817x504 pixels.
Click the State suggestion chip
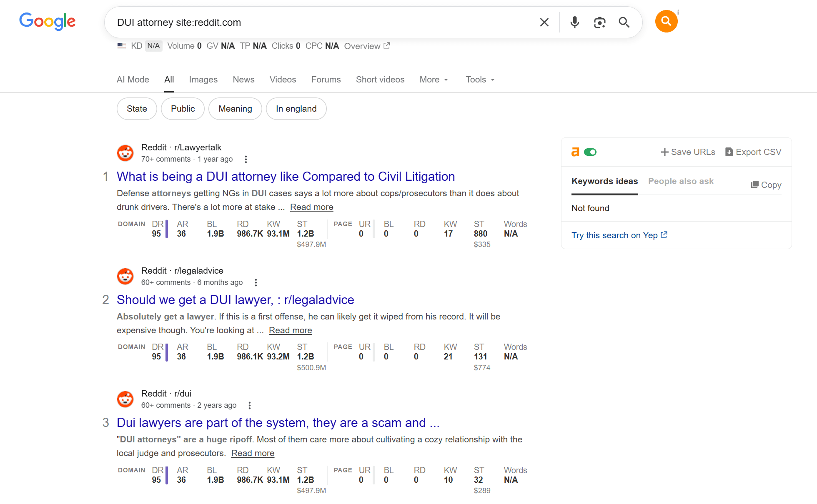point(137,109)
